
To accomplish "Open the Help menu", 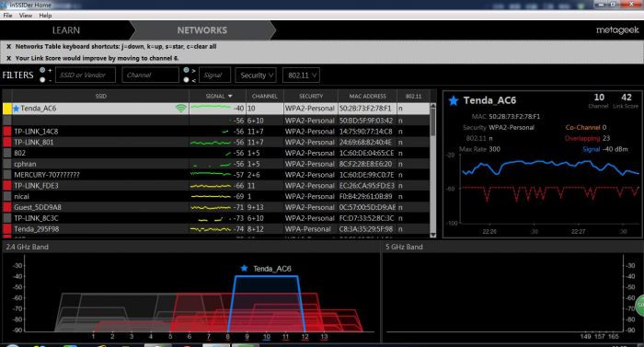I will [x=45, y=16].
